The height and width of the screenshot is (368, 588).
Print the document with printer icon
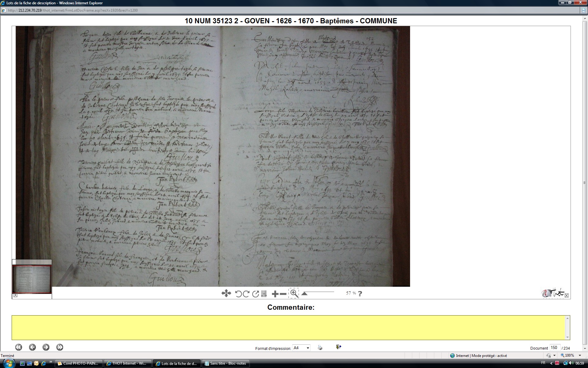click(x=320, y=347)
